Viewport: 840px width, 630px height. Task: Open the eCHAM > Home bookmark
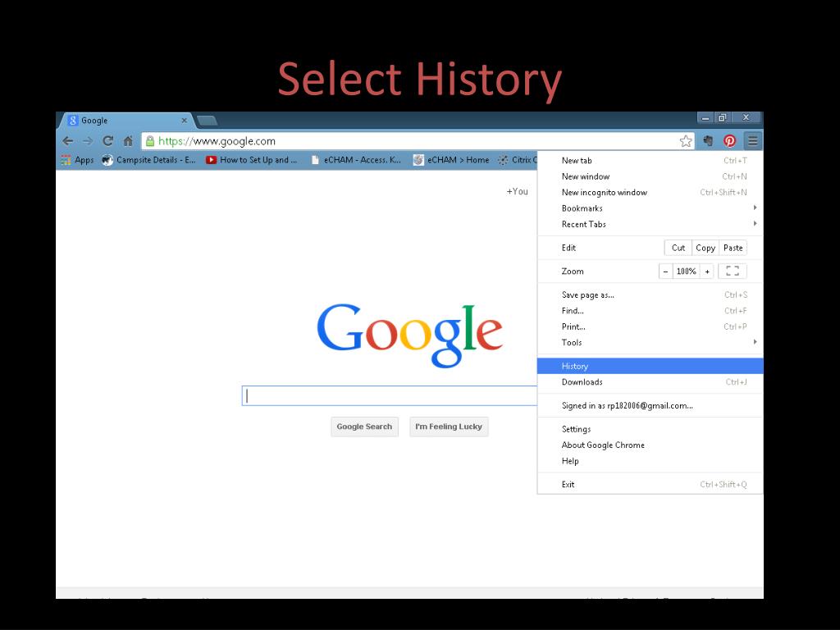tap(451, 160)
